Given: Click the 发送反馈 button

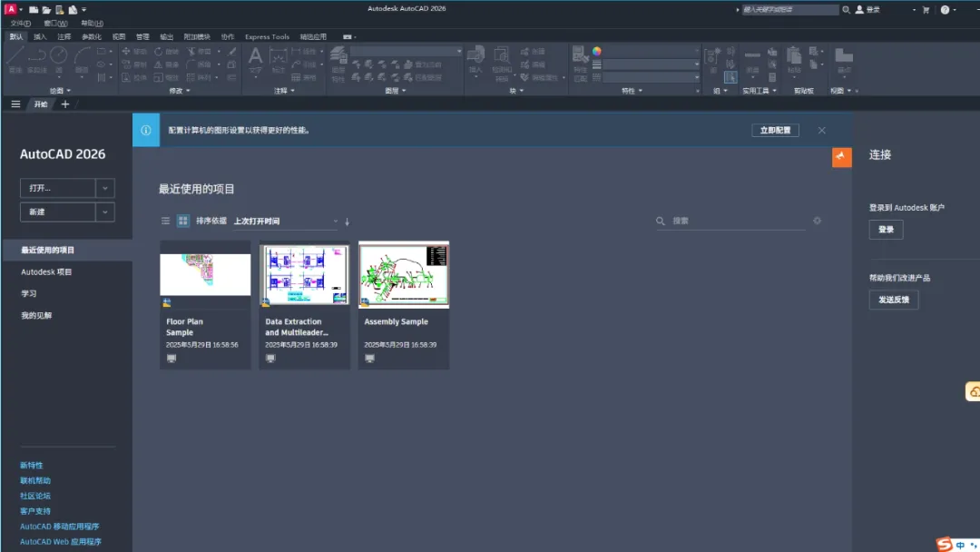Looking at the screenshot, I should (894, 300).
